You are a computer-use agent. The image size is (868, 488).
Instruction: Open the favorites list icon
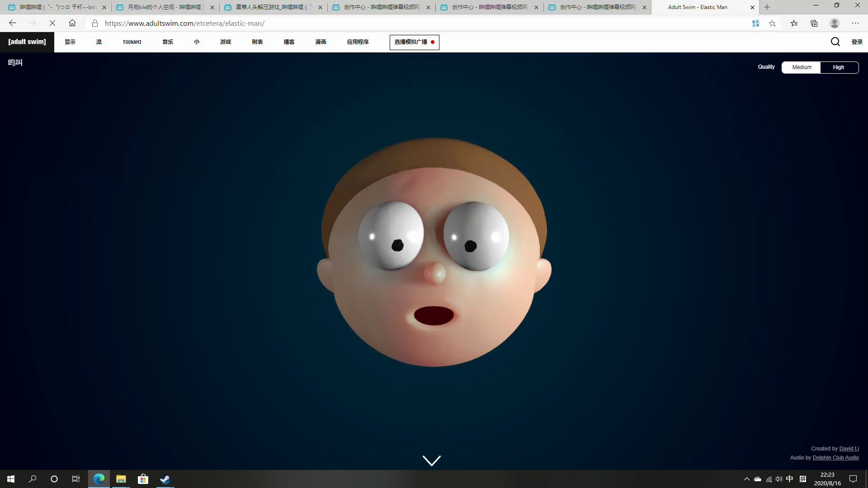coord(794,23)
